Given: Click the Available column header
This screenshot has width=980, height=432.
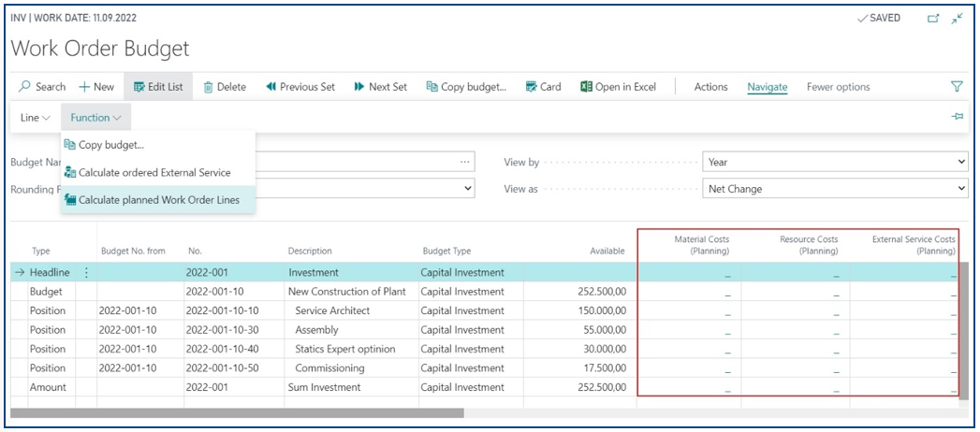Looking at the screenshot, I should tap(607, 251).
